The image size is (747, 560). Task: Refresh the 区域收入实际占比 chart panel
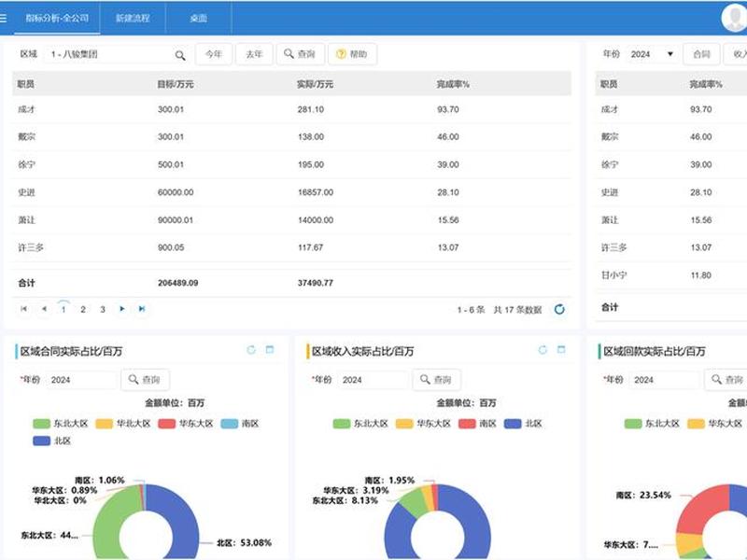click(x=543, y=350)
